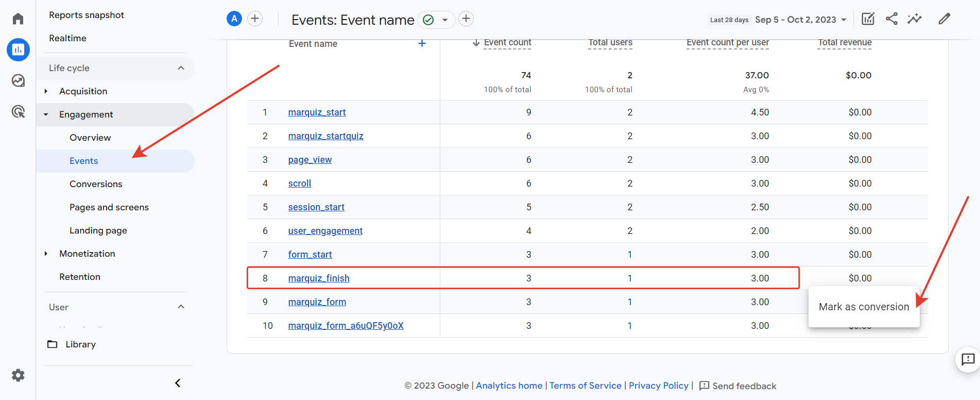Open the Explore icon in left rail
980x400 pixels.
[x=18, y=80]
